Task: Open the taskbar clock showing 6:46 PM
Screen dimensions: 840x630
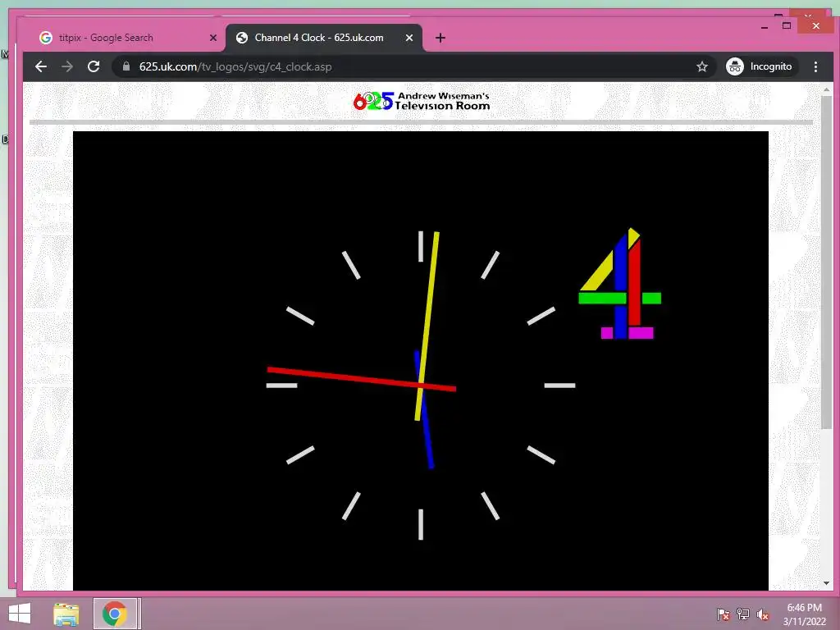Action: (804, 614)
